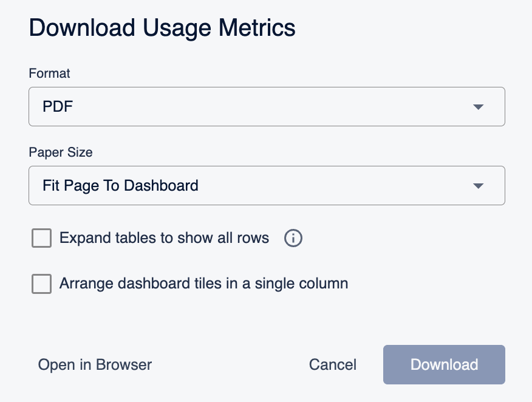Click the PDF value in Format field
532x402 pixels.
pos(58,106)
